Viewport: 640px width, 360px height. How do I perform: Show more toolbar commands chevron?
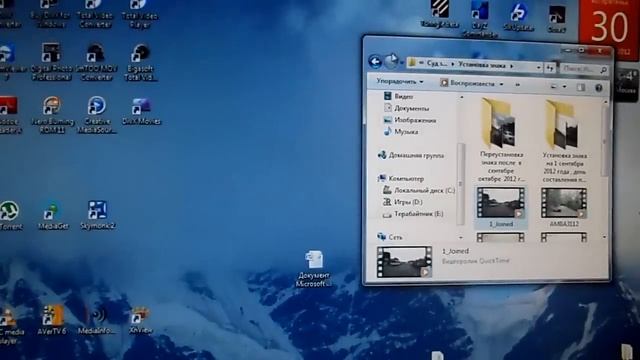[518, 84]
